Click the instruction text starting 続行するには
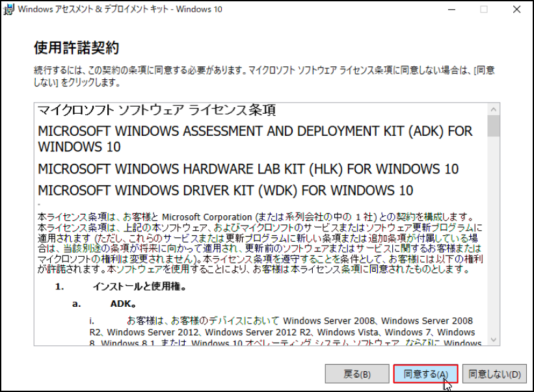 point(264,76)
